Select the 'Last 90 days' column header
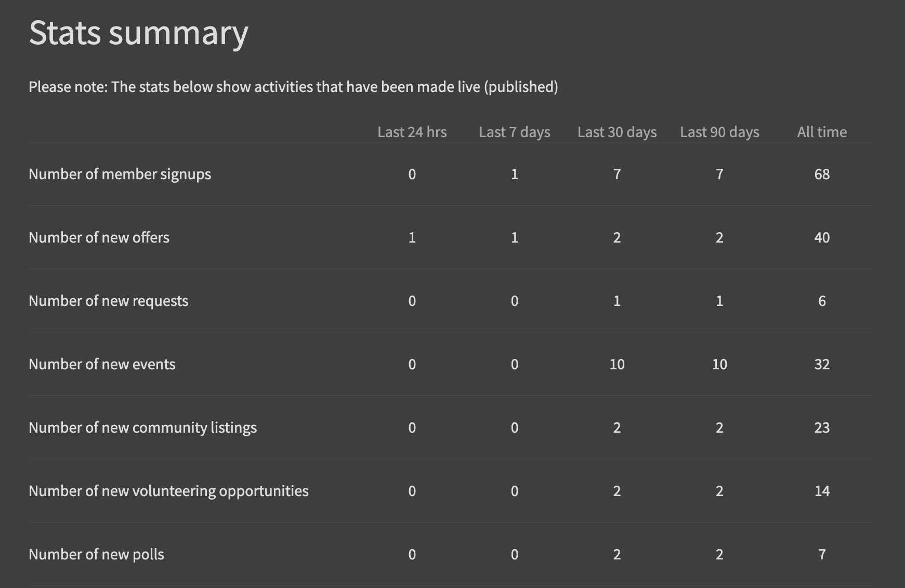The image size is (905, 588). (x=719, y=132)
